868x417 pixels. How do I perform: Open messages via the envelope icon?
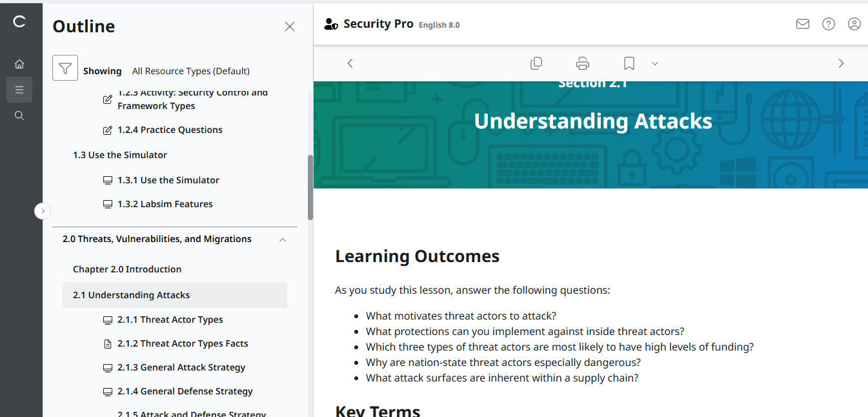pyautogui.click(x=802, y=24)
